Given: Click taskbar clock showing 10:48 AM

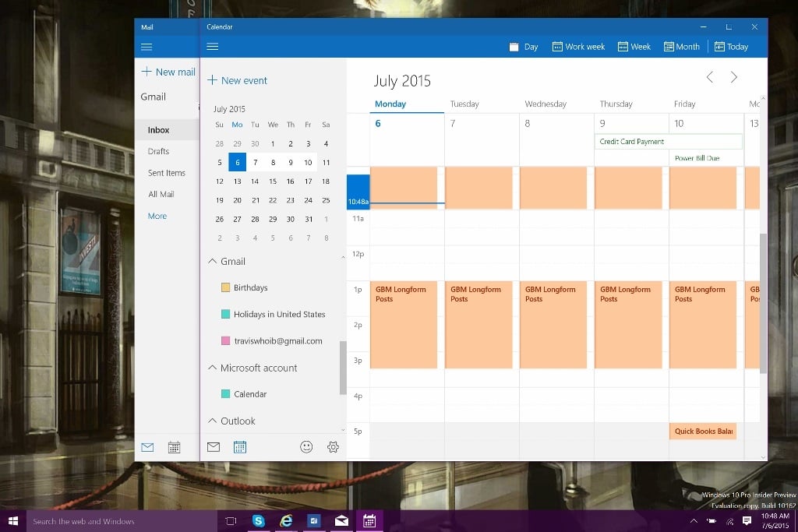Looking at the screenshot, I should pyautogui.click(x=775, y=521).
